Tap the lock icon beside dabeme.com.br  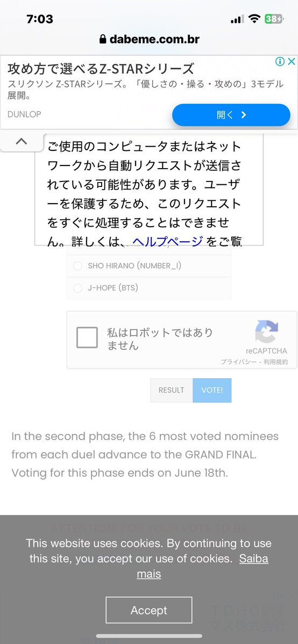click(103, 39)
